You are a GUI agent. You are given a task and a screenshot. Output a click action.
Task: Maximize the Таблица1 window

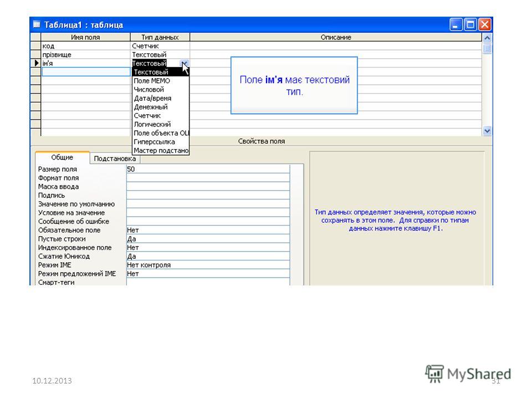coord(470,25)
